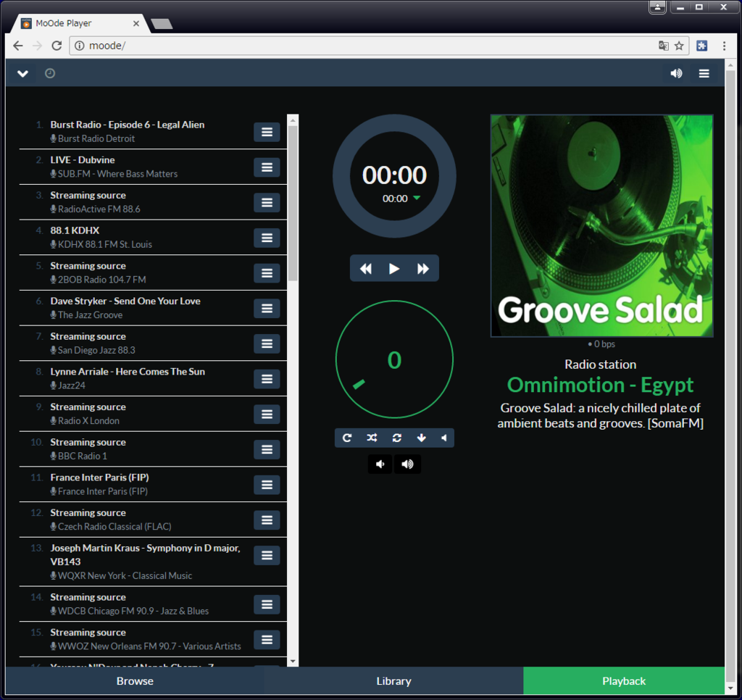Open the time knob dropdown triangle under 00:00
Viewport: 742px width, 700px height.
(x=416, y=196)
